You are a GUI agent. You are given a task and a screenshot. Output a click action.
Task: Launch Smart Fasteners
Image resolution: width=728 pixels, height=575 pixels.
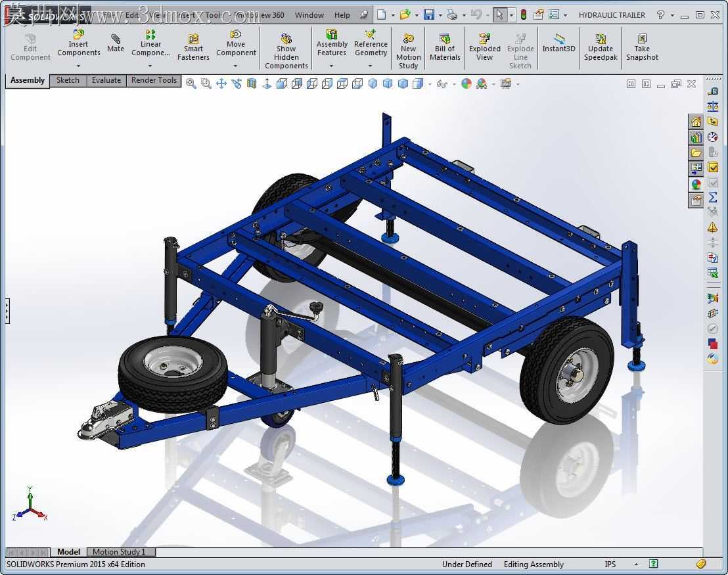click(x=193, y=47)
